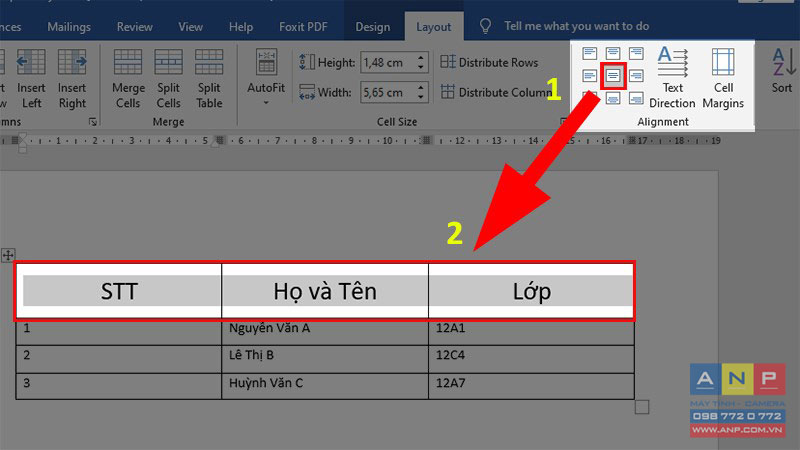
Task: Select the Layout tab
Action: (x=434, y=27)
